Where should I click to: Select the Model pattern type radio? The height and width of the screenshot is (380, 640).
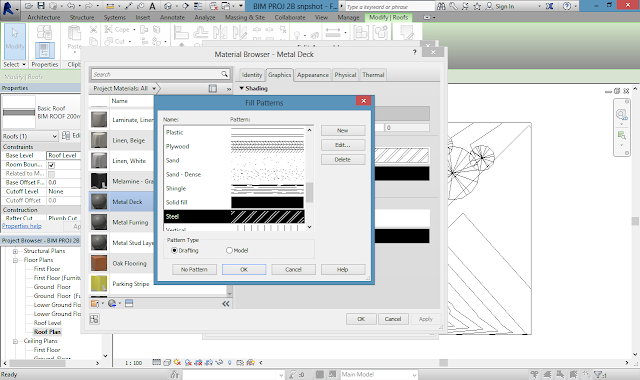pos(229,250)
